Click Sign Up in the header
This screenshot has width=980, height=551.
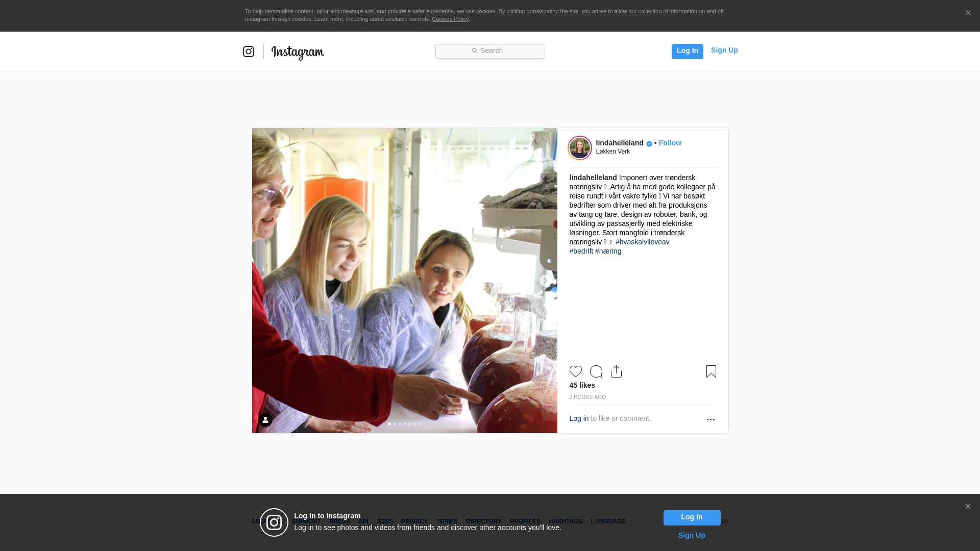tap(724, 50)
